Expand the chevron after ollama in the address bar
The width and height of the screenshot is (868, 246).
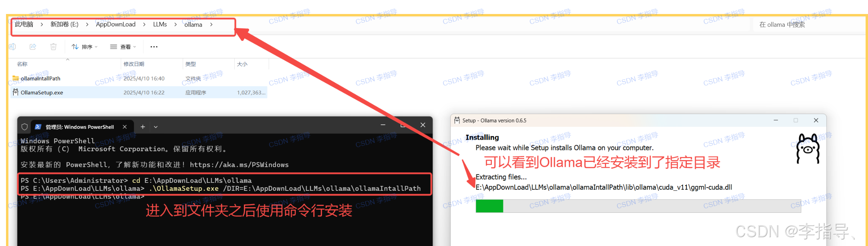point(211,24)
